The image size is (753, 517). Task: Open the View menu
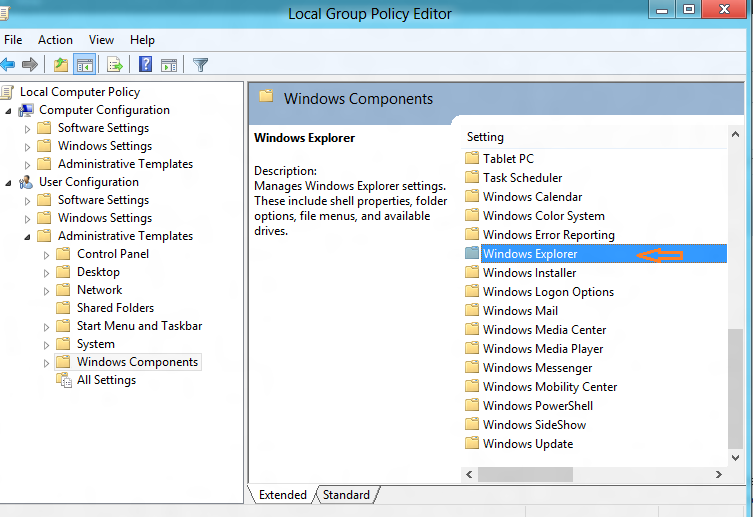[101, 40]
